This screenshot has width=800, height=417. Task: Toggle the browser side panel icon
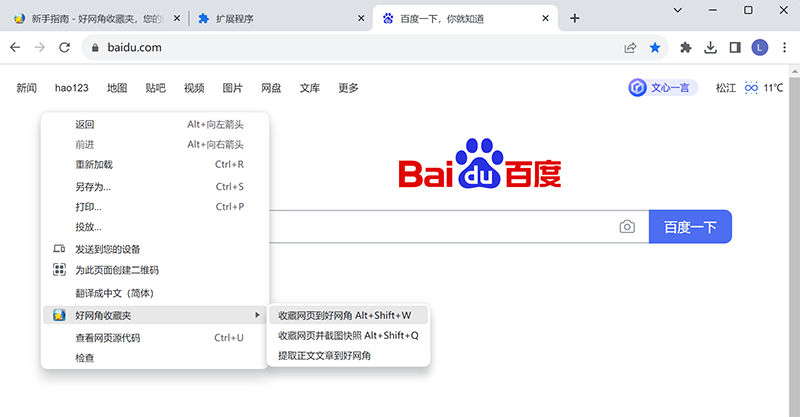(x=735, y=47)
